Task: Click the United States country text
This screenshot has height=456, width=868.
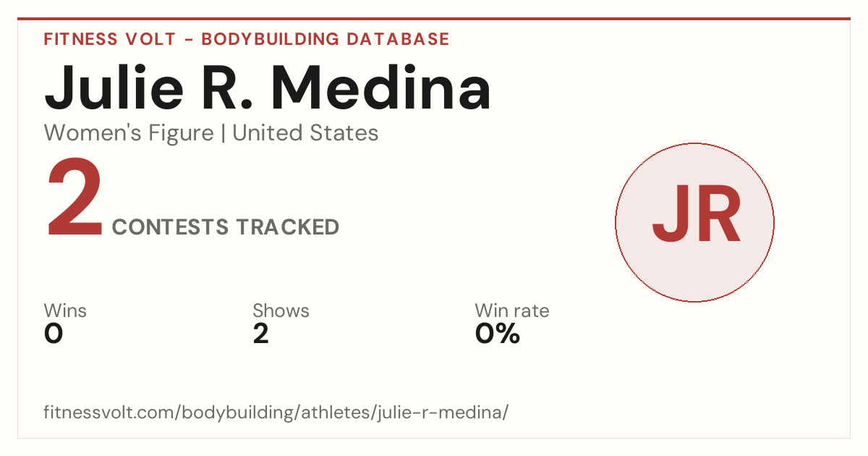Action: [305, 133]
